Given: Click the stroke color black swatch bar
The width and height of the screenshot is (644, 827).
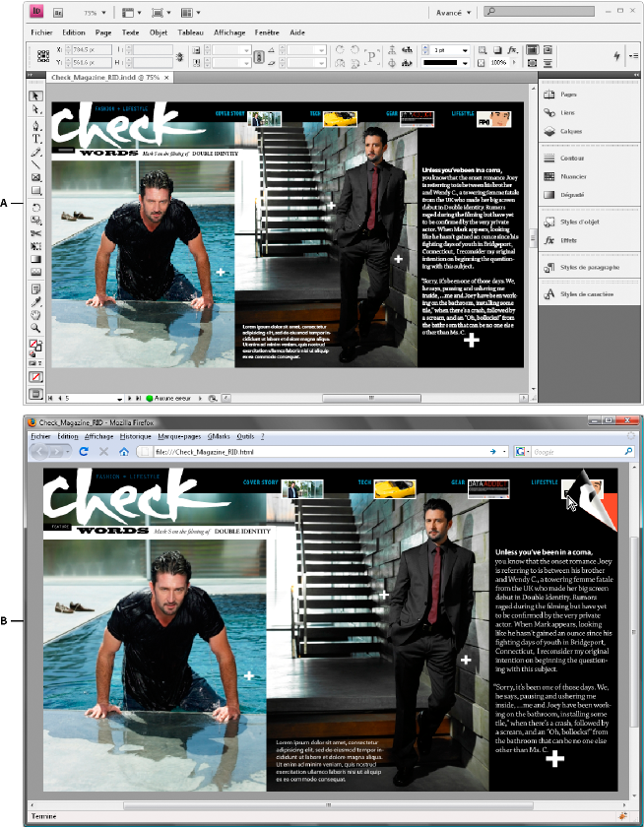Looking at the screenshot, I should [x=440, y=63].
